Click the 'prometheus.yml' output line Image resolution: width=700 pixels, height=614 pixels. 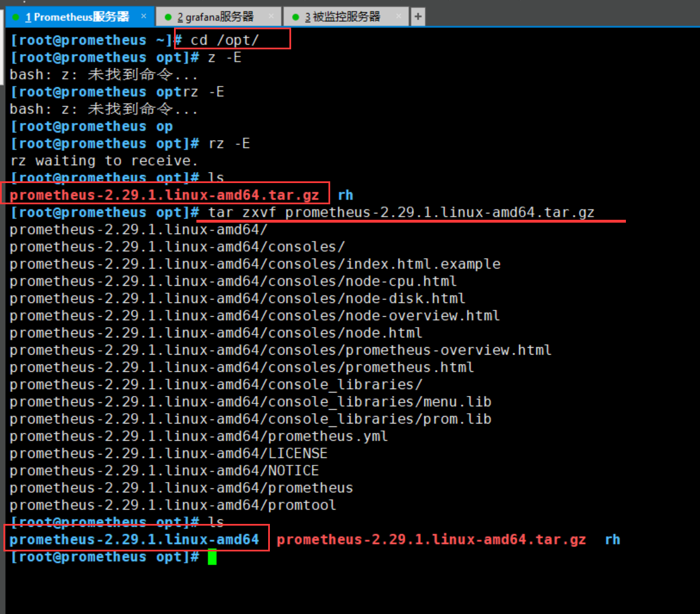pyautogui.click(x=199, y=436)
